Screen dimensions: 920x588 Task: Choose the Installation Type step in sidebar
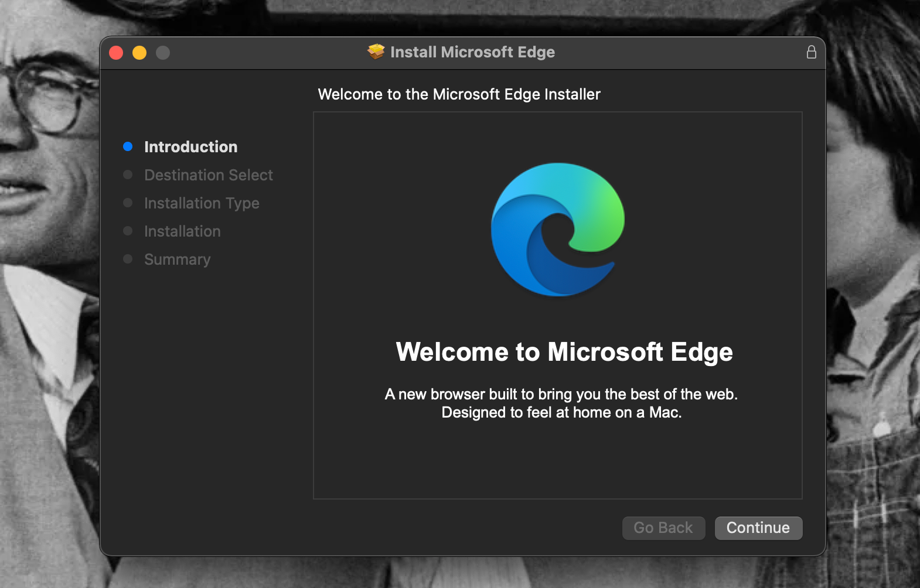(202, 203)
